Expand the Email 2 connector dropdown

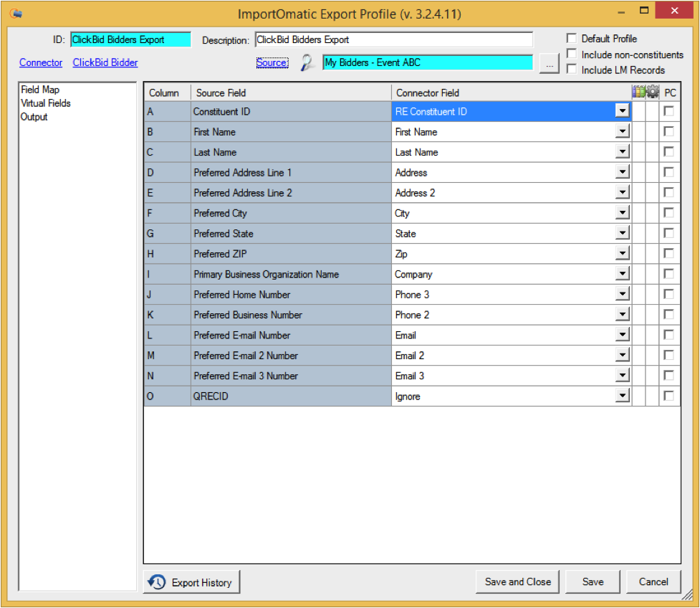click(x=623, y=355)
